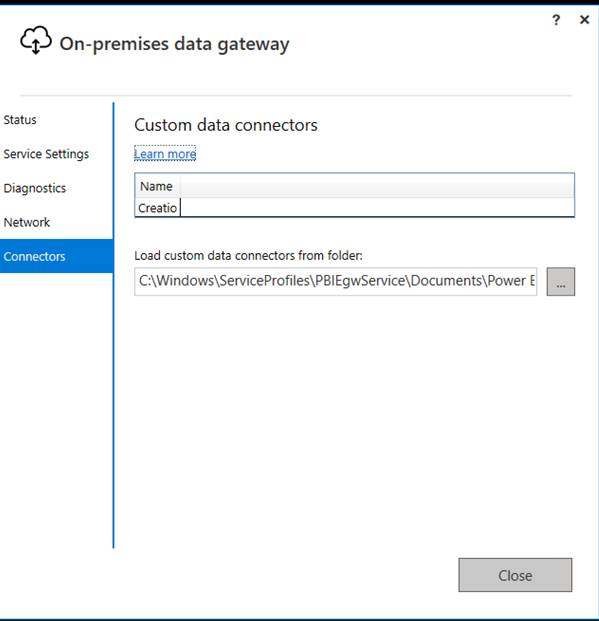Switch to the Status tab
Image resolution: width=599 pixels, height=621 pixels.
click(20, 120)
